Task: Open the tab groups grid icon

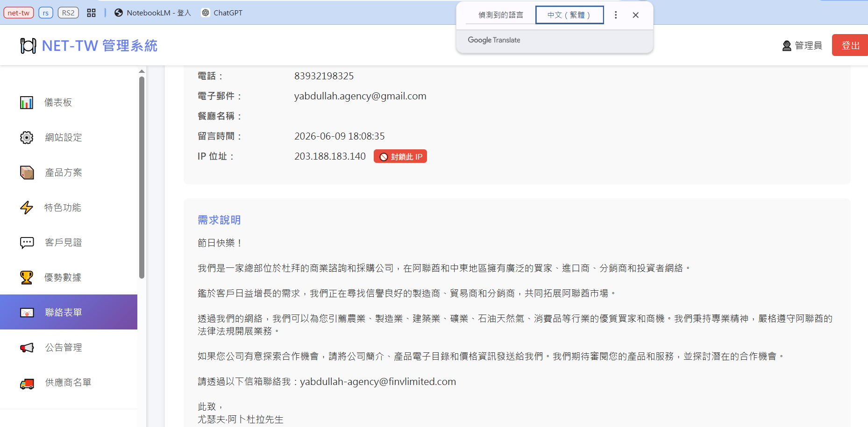Action: point(91,13)
